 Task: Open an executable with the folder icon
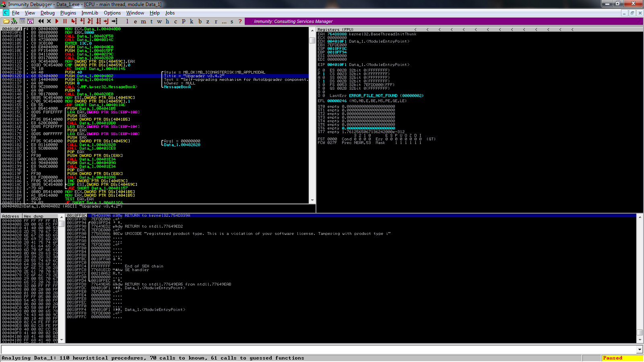6,21
